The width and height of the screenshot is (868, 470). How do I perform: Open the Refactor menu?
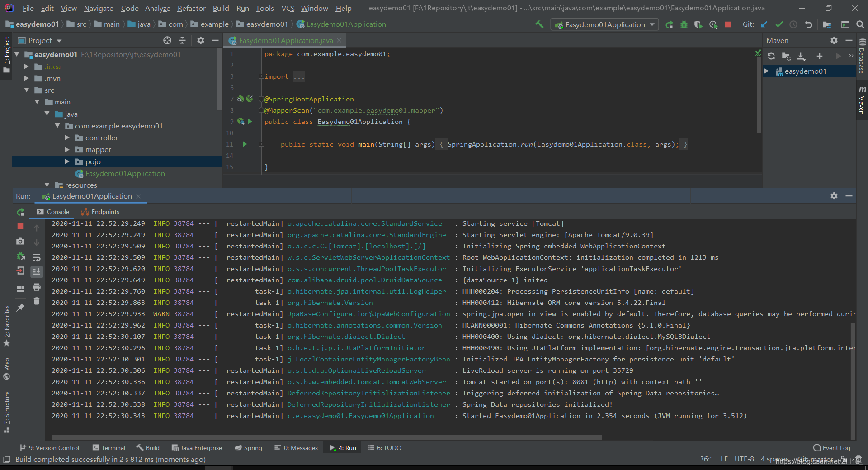point(191,8)
